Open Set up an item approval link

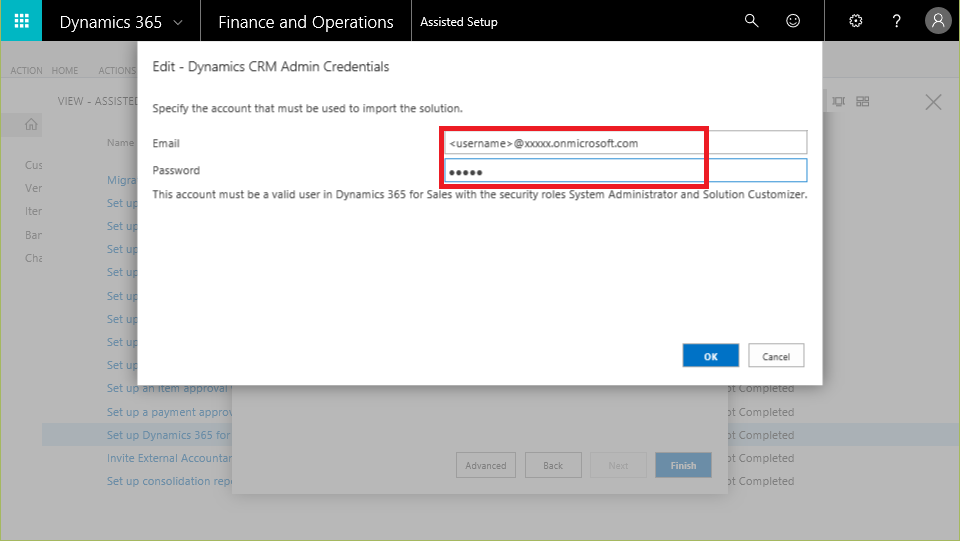pos(169,388)
